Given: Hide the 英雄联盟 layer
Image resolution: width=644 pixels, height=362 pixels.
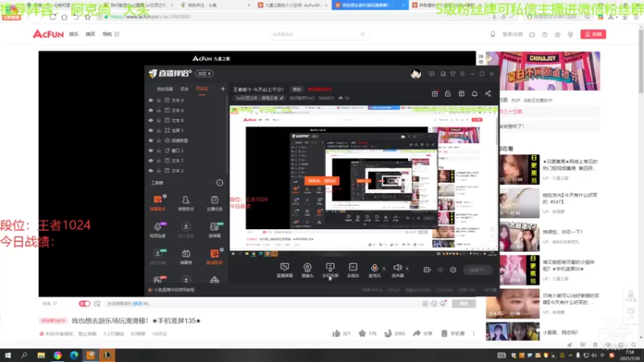Looking at the screenshot, I should point(151,140).
